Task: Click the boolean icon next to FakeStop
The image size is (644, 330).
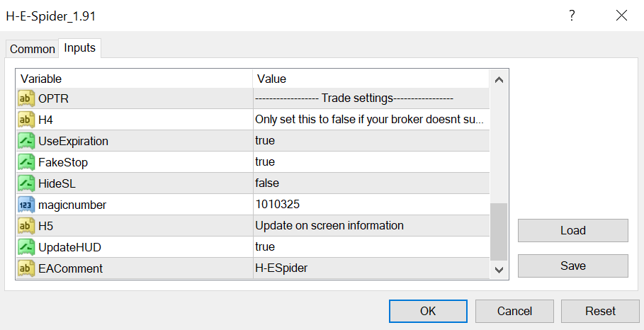Action: click(x=26, y=162)
